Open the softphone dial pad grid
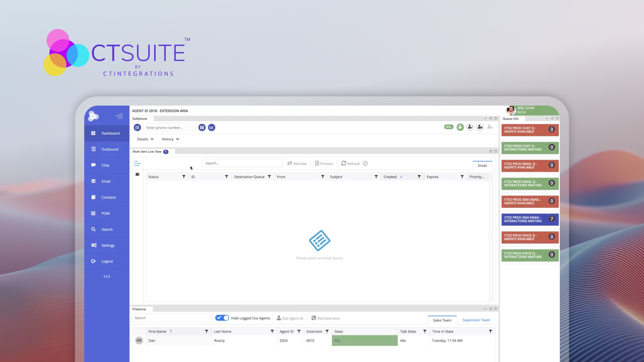This screenshot has height=362, width=644. point(202,127)
